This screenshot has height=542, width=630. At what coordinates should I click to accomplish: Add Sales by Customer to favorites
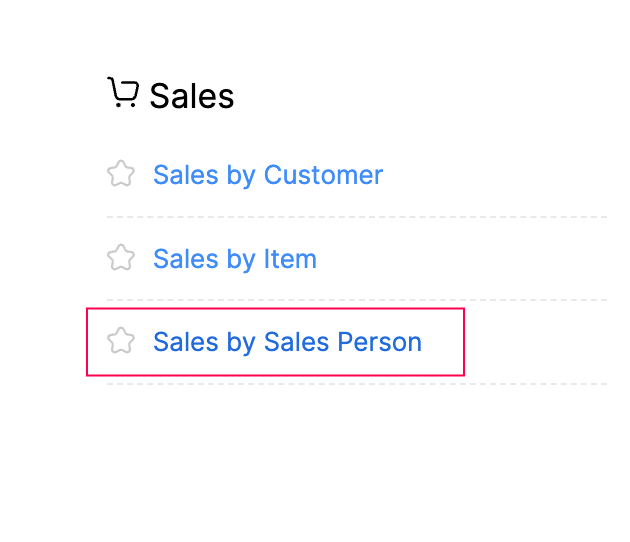[x=121, y=174]
